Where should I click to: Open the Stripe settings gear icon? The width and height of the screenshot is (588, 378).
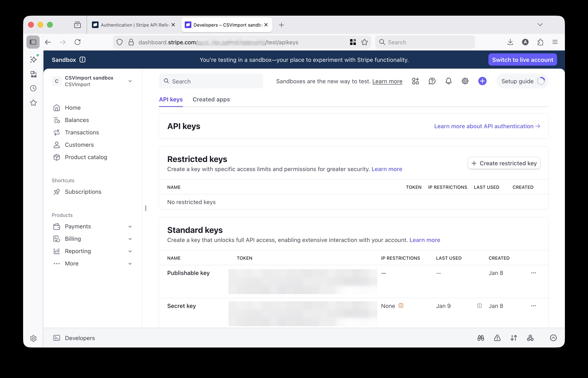[465, 81]
